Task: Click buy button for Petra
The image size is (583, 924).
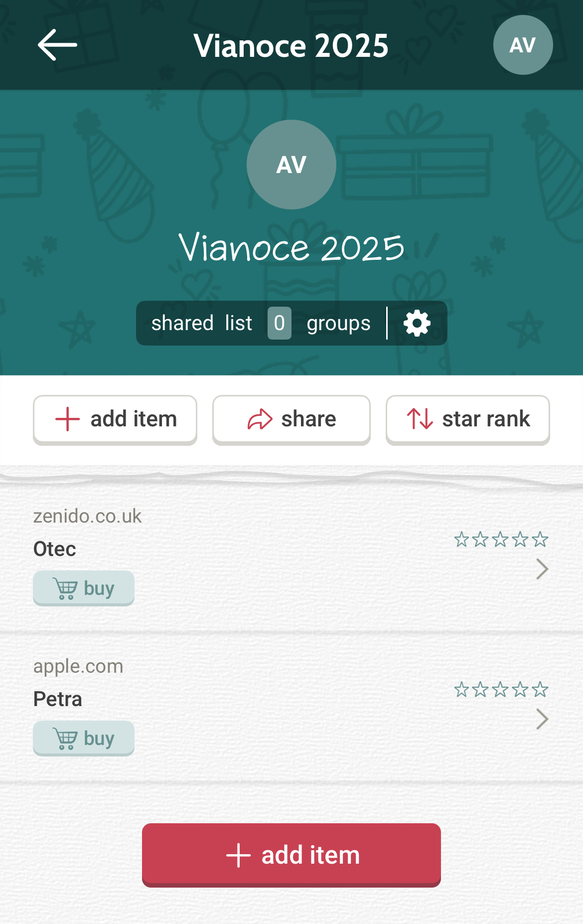Action: point(84,739)
